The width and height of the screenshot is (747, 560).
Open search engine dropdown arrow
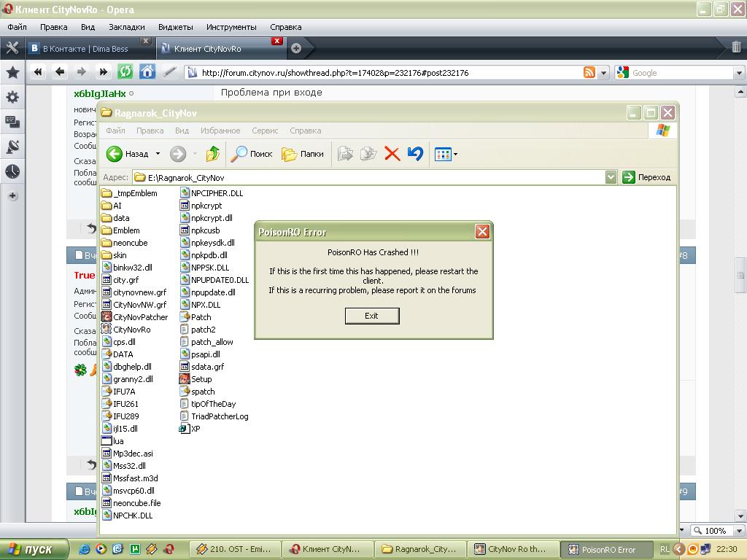[740, 73]
